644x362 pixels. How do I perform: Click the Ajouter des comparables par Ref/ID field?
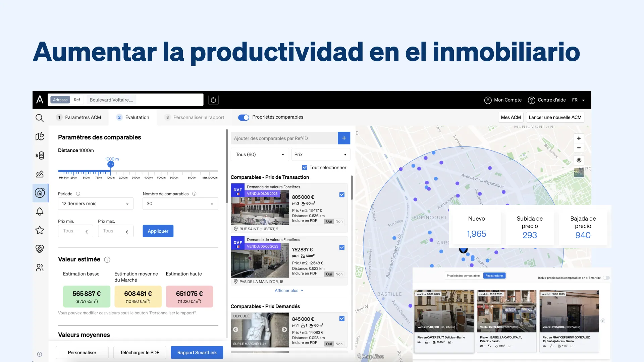pyautogui.click(x=284, y=138)
